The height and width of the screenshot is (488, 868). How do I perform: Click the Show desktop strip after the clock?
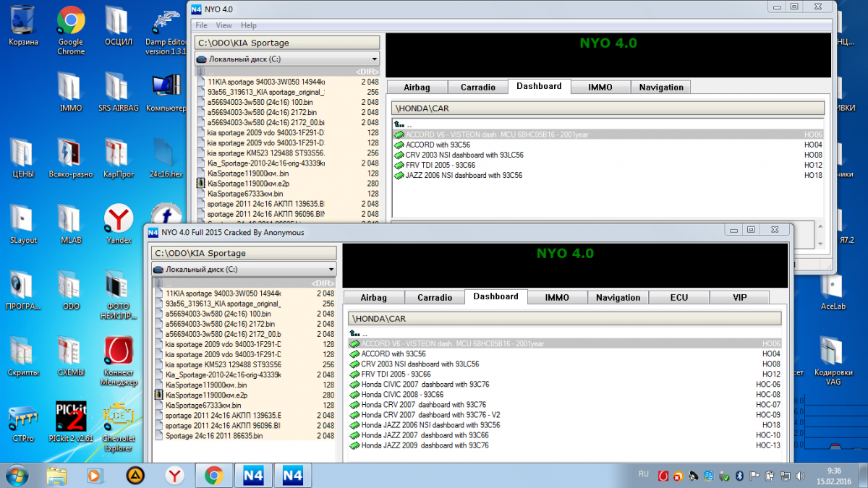pyautogui.click(x=863, y=475)
